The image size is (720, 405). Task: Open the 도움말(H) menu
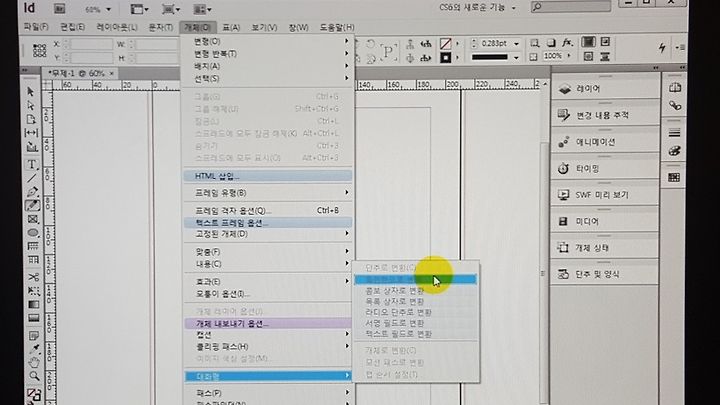(x=337, y=28)
